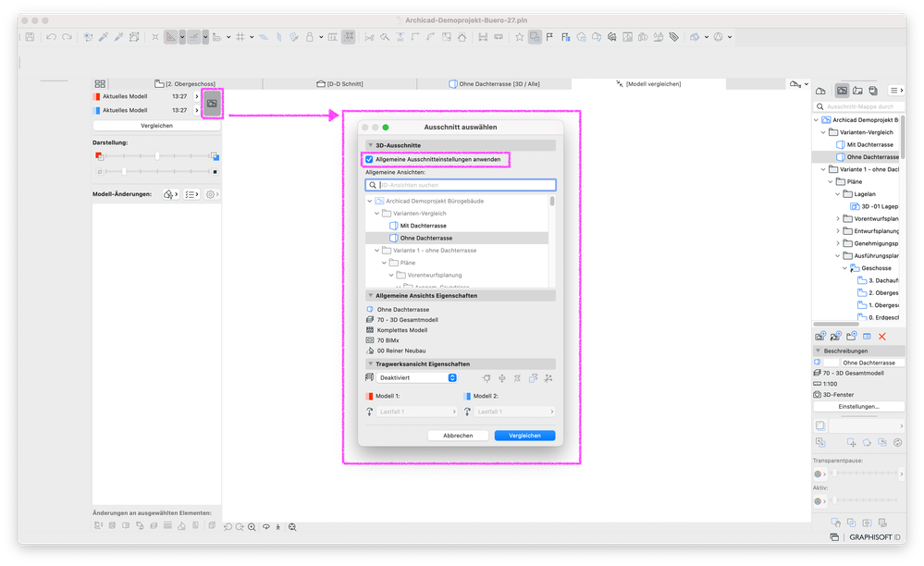Click the star favorites icon in toolbar
The image size is (924, 566).
click(519, 37)
